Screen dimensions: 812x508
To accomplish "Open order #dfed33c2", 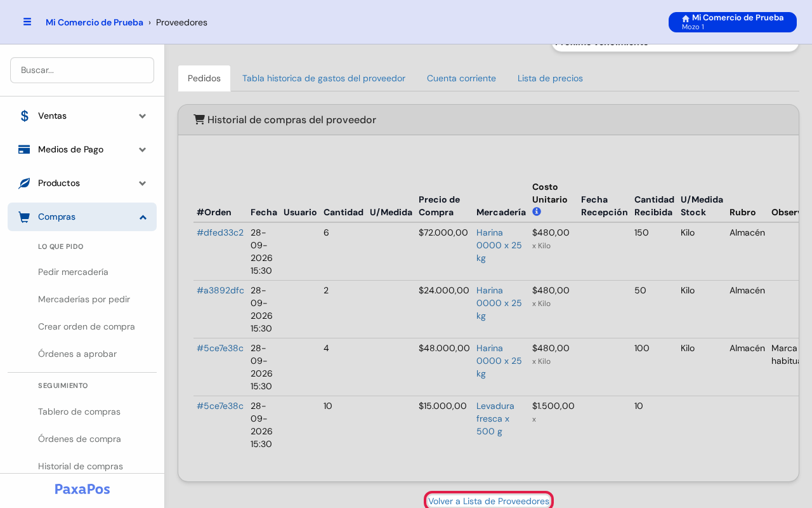I will [220, 232].
